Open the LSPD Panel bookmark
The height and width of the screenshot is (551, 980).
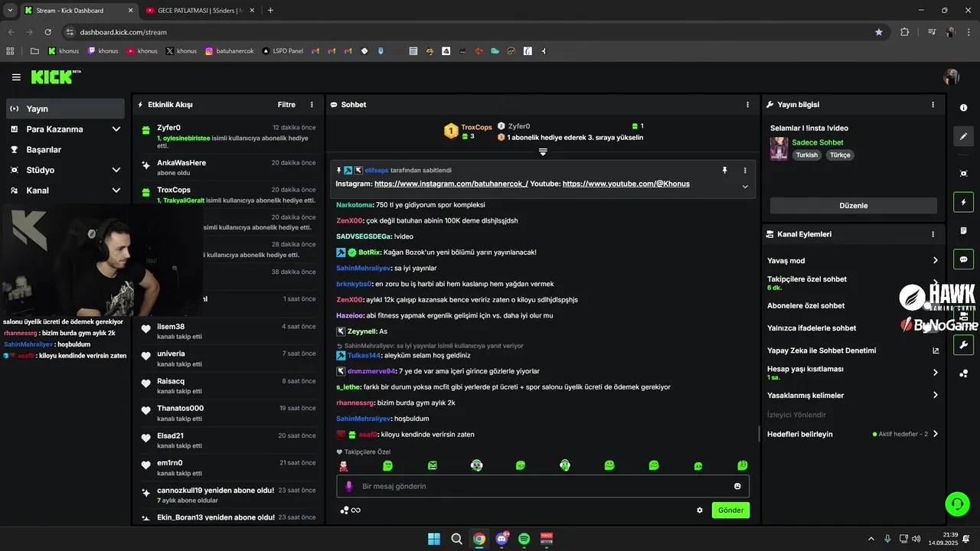[283, 51]
